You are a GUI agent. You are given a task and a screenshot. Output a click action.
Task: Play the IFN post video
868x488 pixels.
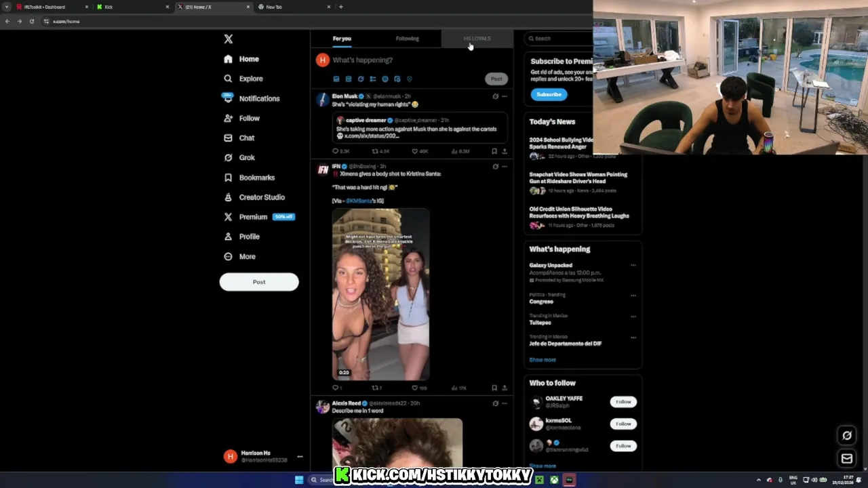(x=380, y=294)
